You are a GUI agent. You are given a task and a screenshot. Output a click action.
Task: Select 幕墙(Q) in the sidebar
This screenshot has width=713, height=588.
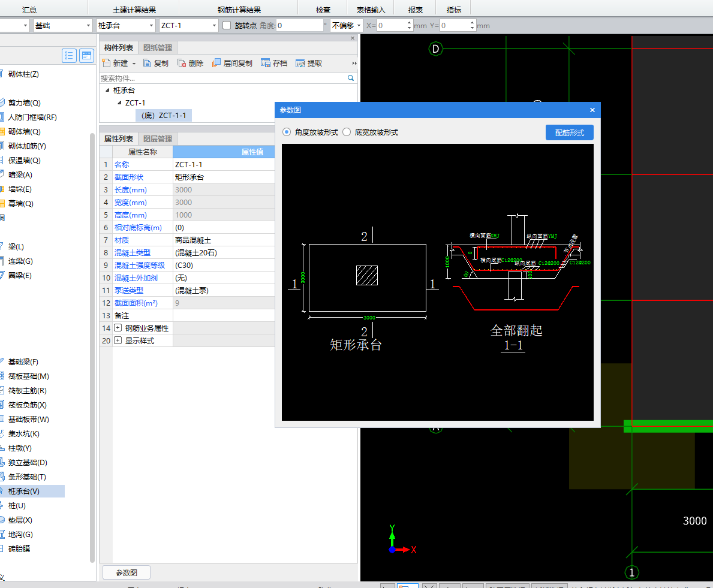click(x=20, y=204)
